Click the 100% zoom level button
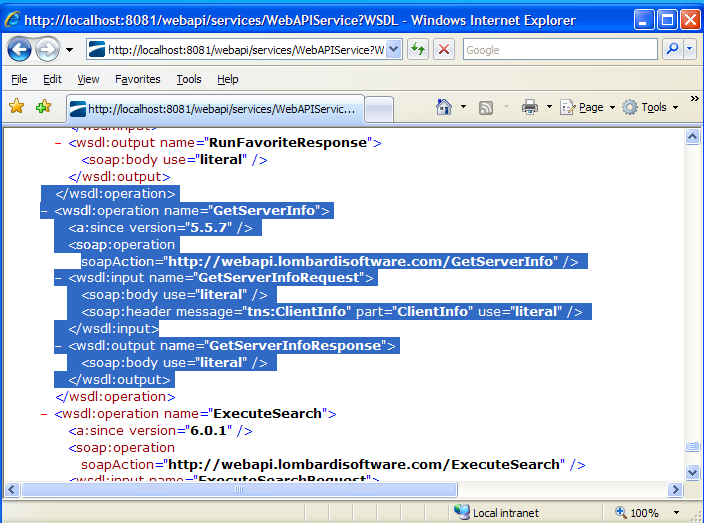704x523 pixels. [x=637, y=512]
